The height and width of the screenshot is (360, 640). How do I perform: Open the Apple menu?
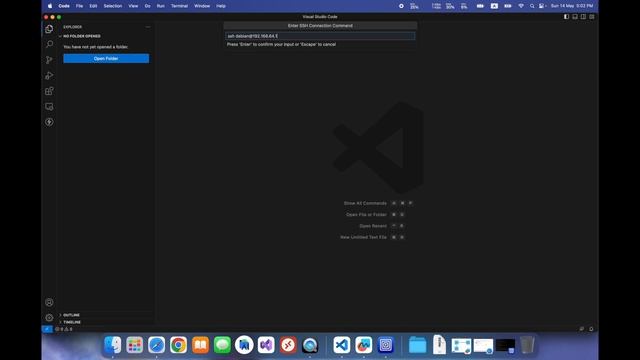[x=50, y=6]
